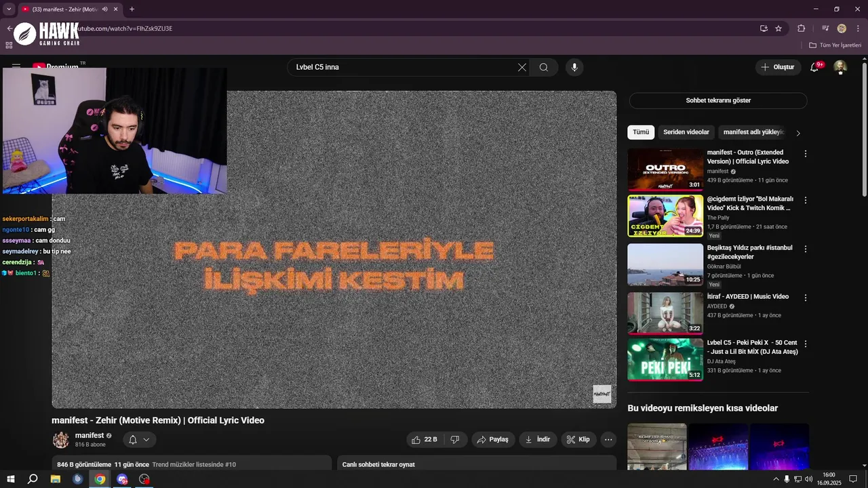
Task: Click the İndir download button
Action: [x=538, y=439]
